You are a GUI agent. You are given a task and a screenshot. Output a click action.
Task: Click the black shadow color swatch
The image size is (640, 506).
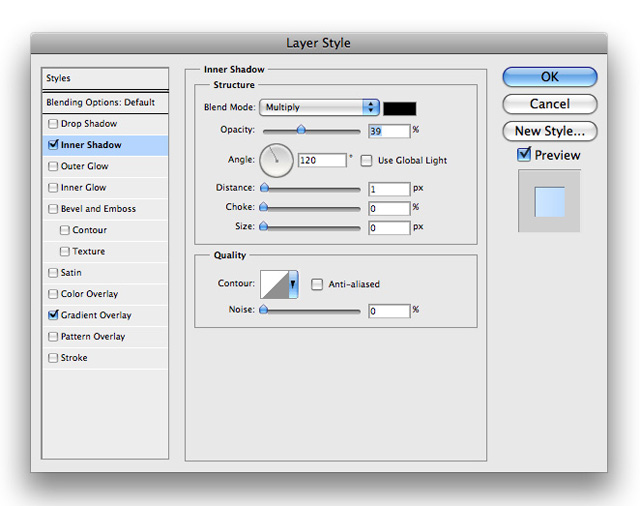click(x=400, y=109)
